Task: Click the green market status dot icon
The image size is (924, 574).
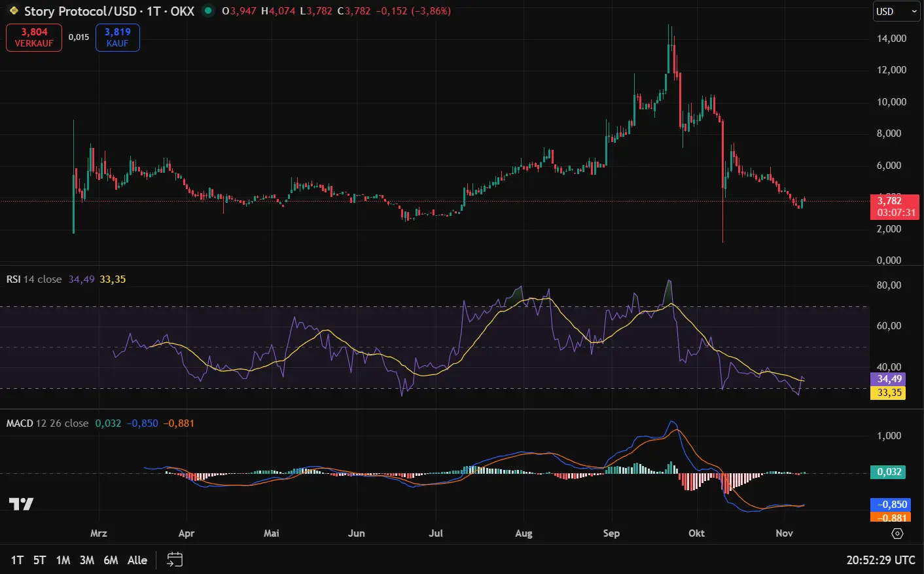Action: 207,11
